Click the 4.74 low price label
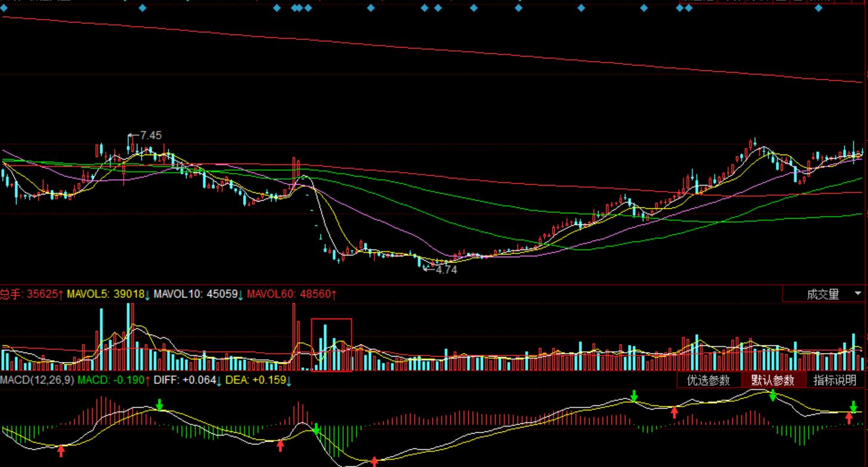 (446, 269)
